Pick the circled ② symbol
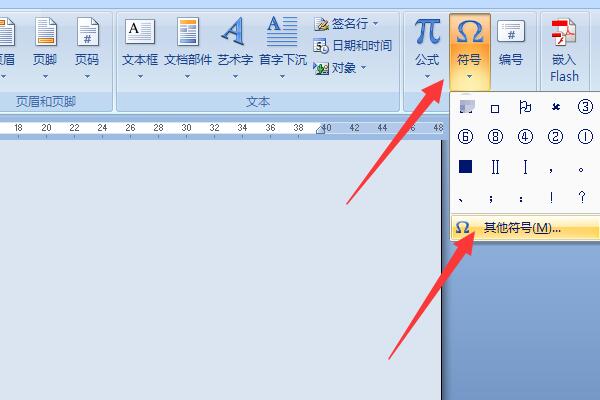 coord(555,137)
